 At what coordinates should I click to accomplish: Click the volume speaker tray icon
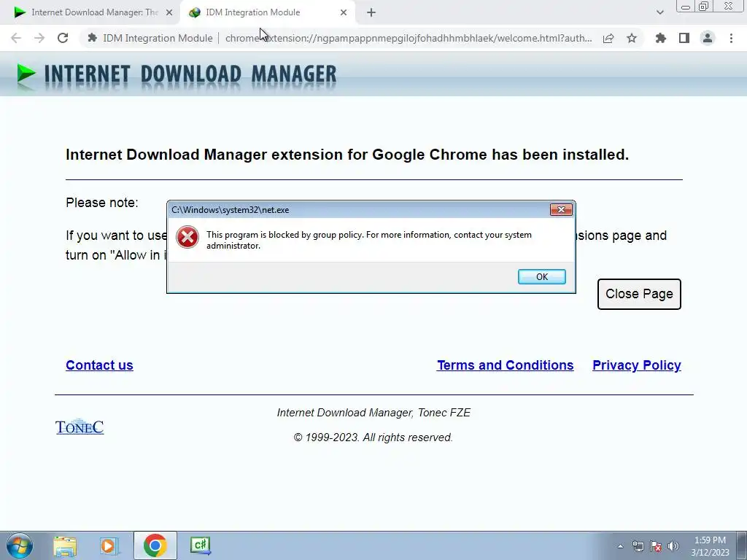(673, 546)
